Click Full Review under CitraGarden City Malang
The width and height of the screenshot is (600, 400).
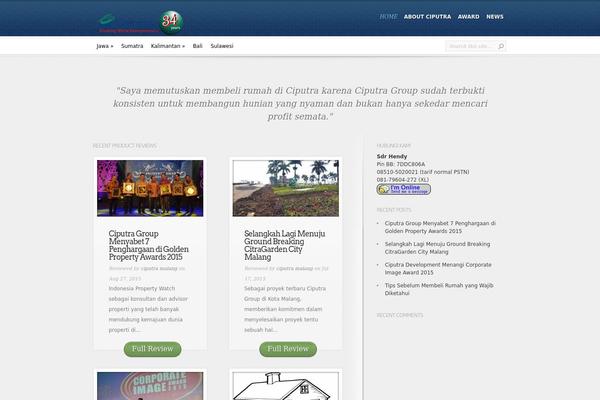288,349
